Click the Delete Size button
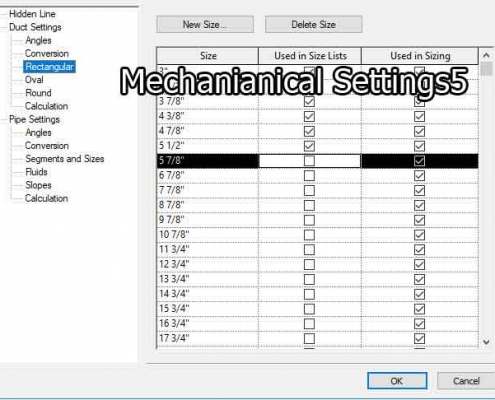495x400 pixels. pos(314,24)
